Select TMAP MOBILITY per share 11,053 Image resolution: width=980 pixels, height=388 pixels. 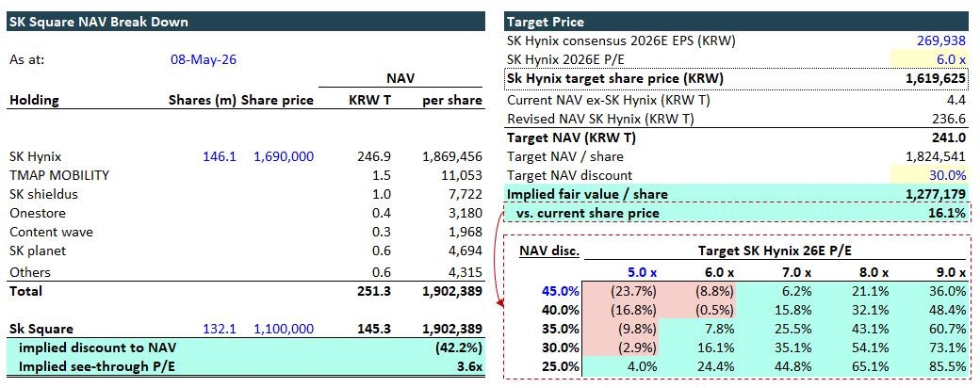(462, 175)
